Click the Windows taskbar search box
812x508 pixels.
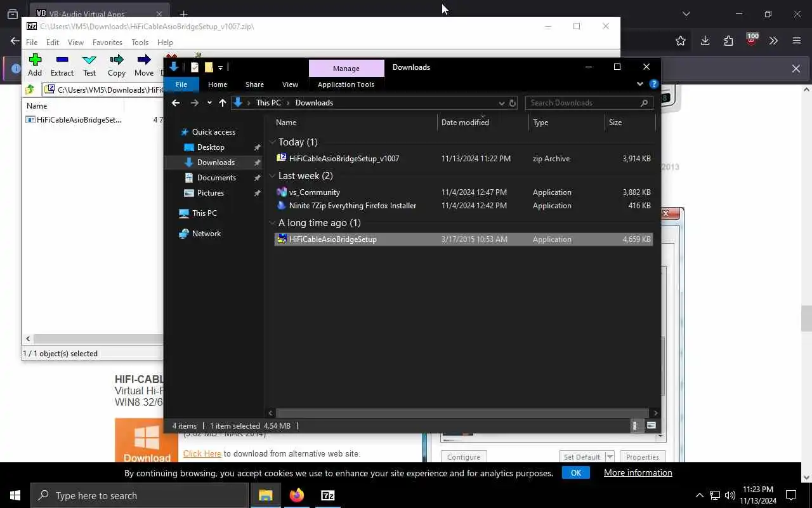[x=140, y=495]
